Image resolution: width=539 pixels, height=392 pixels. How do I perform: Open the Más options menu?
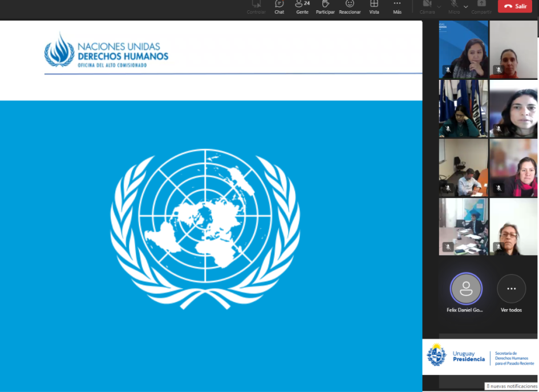(x=397, y=7)
